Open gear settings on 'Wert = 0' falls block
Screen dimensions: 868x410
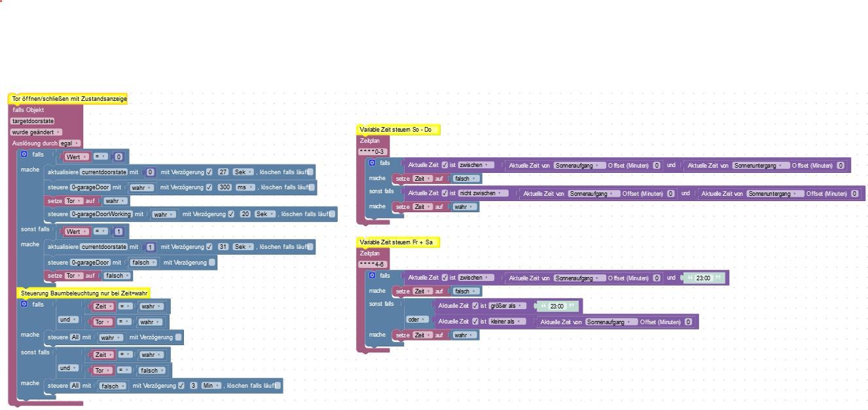pos(24,154)
